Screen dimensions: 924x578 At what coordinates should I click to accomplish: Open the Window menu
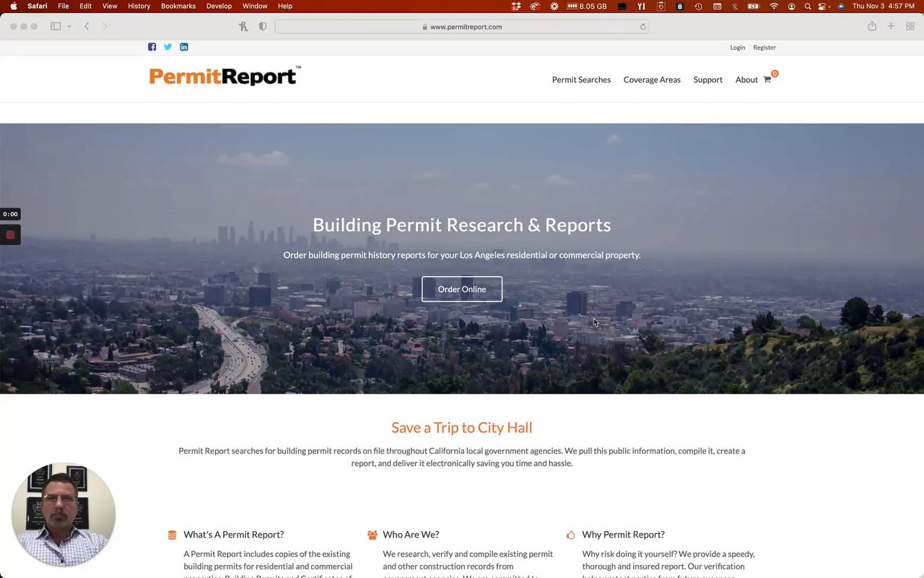255,6
